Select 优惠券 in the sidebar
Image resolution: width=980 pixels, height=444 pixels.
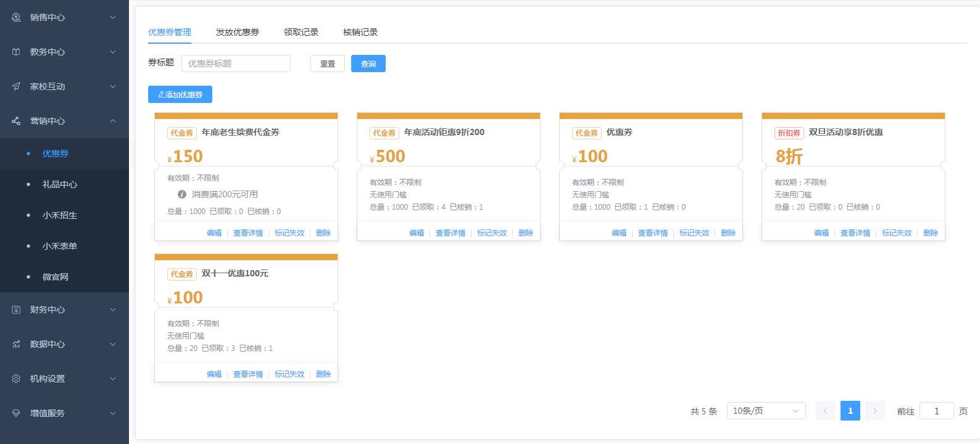click(x=64, y=154)
